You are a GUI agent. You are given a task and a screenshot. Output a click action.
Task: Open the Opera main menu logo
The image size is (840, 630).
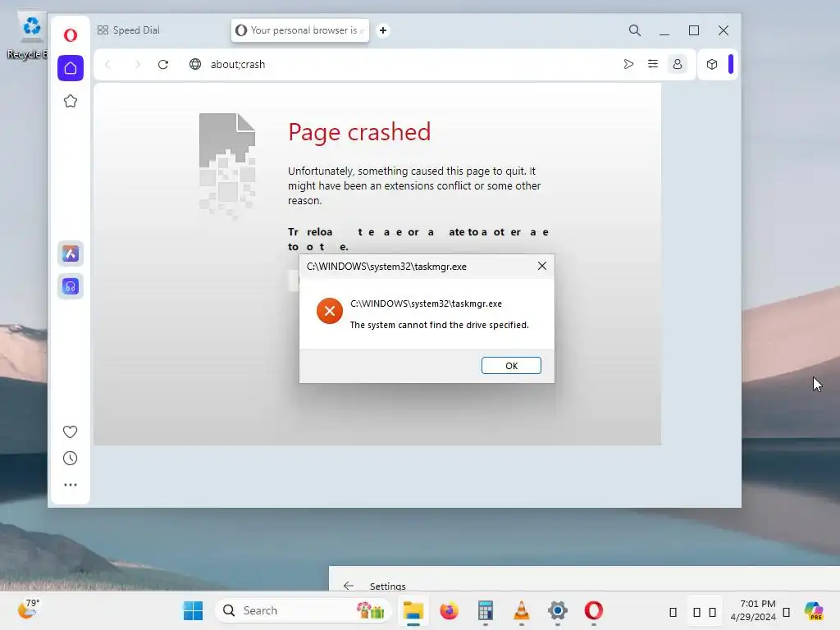coord(71,35)
